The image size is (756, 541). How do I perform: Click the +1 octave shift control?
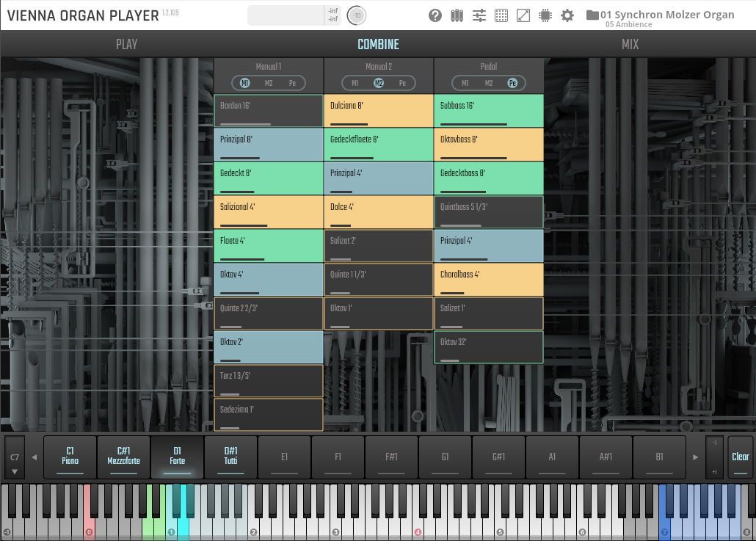pyautogui.click(x=715, y=471)
